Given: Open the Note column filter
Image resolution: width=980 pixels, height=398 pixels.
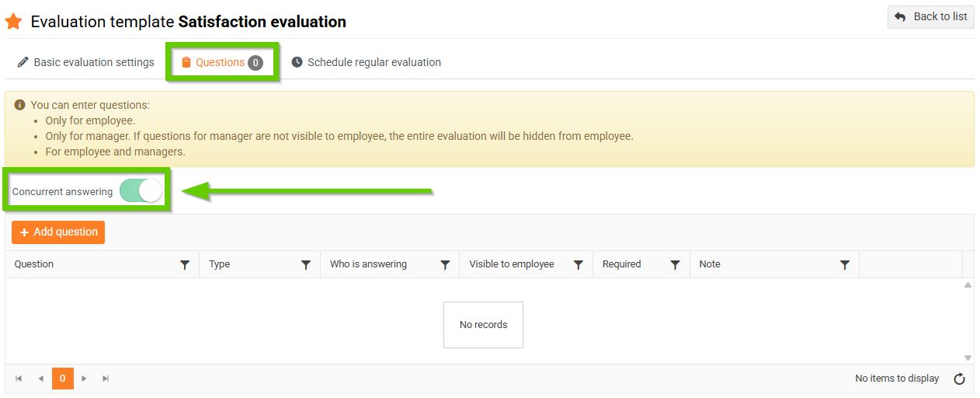Looking at the screenshot, I should (x=845, y=265).
